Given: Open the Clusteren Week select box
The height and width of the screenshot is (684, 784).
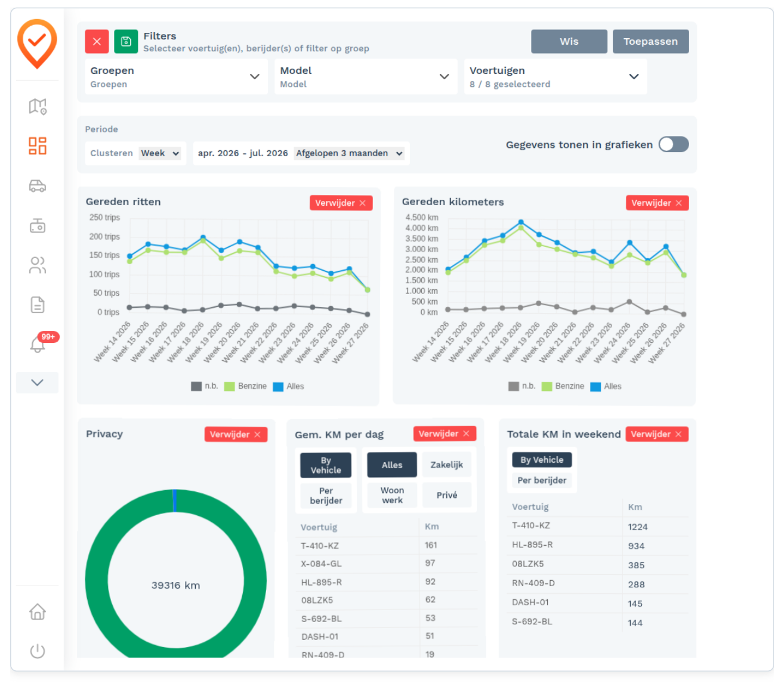Looking at the screenshot, I should coord(160,153).
